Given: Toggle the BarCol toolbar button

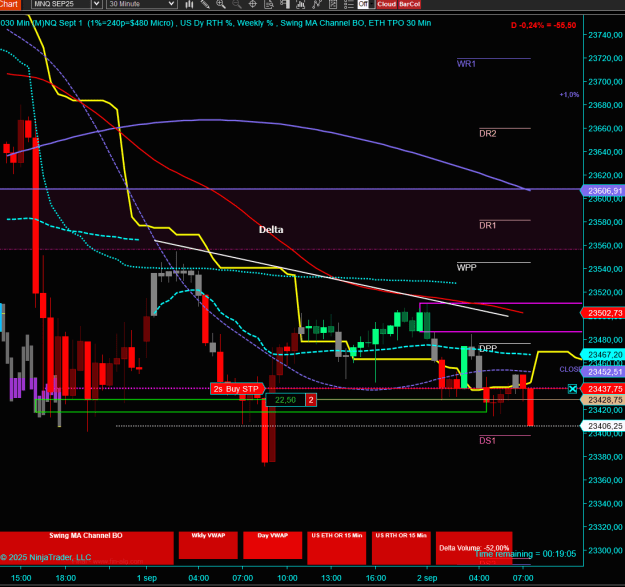Looking at the screenshot, I should click(x=409, y=4).
